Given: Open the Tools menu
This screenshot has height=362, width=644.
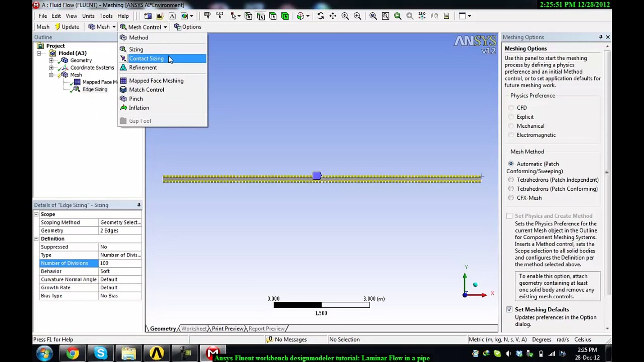Looking at the screenshot, I should (x=106, y=16).
